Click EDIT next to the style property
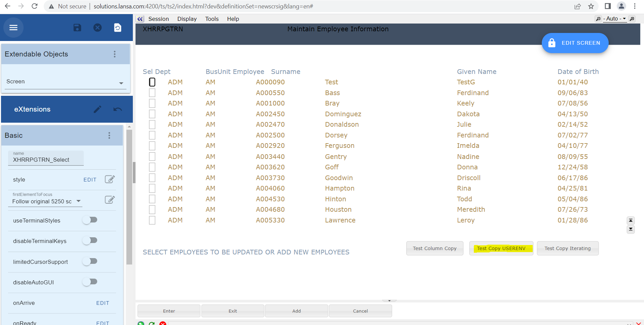 90,179
